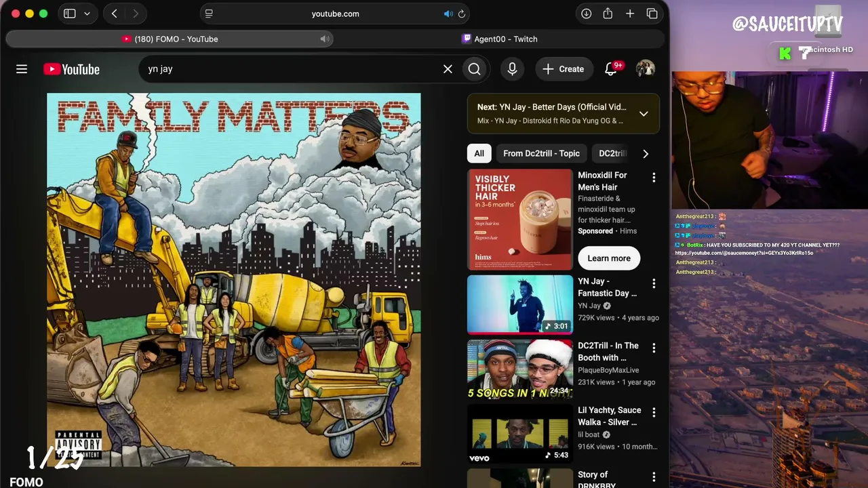Viewport: 868px width, 488px height.
Task: Open options for DC2Trill In The Booth
Action: click(654, 348)
